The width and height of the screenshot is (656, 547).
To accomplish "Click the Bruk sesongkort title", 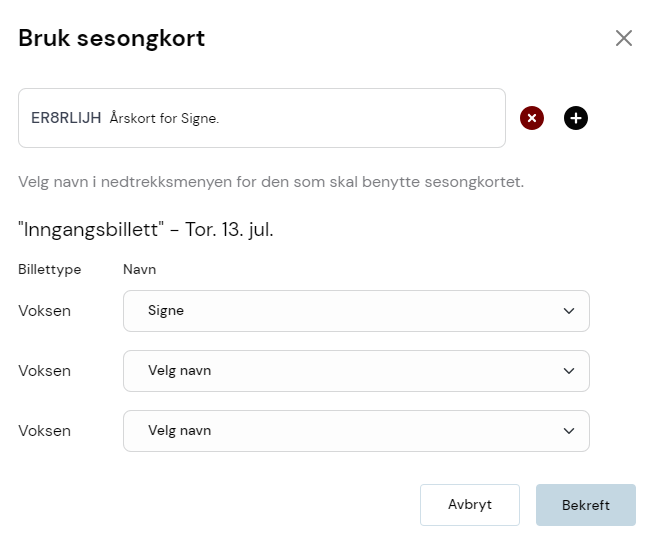I will [x=112, y=39].
